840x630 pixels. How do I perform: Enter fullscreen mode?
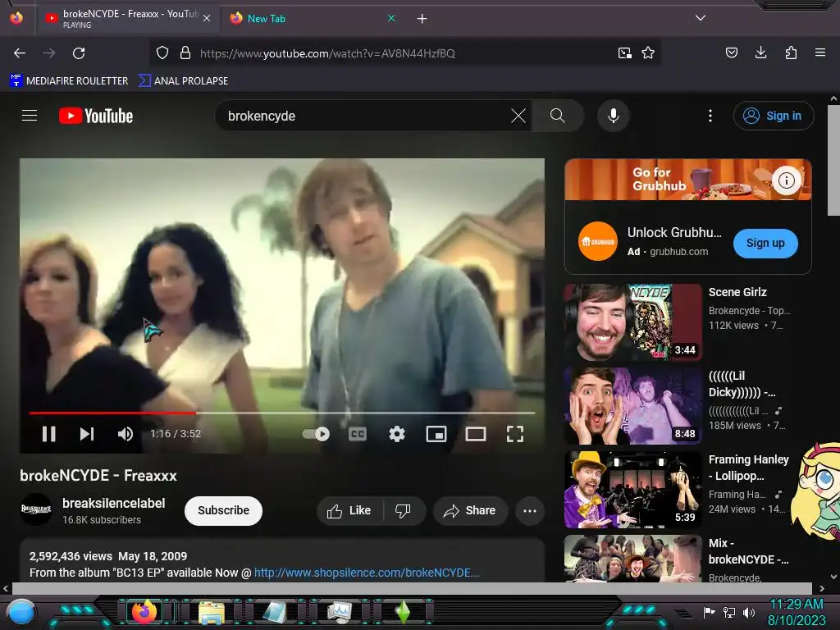[515, 434]
